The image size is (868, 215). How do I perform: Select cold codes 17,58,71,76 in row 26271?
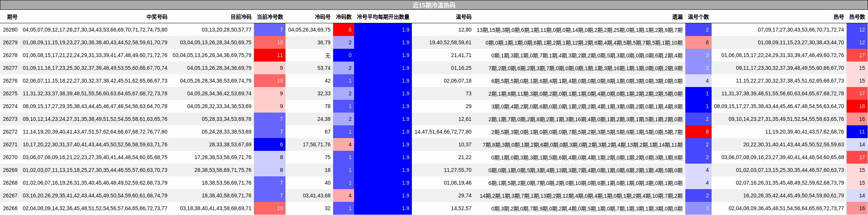point(317,144)
